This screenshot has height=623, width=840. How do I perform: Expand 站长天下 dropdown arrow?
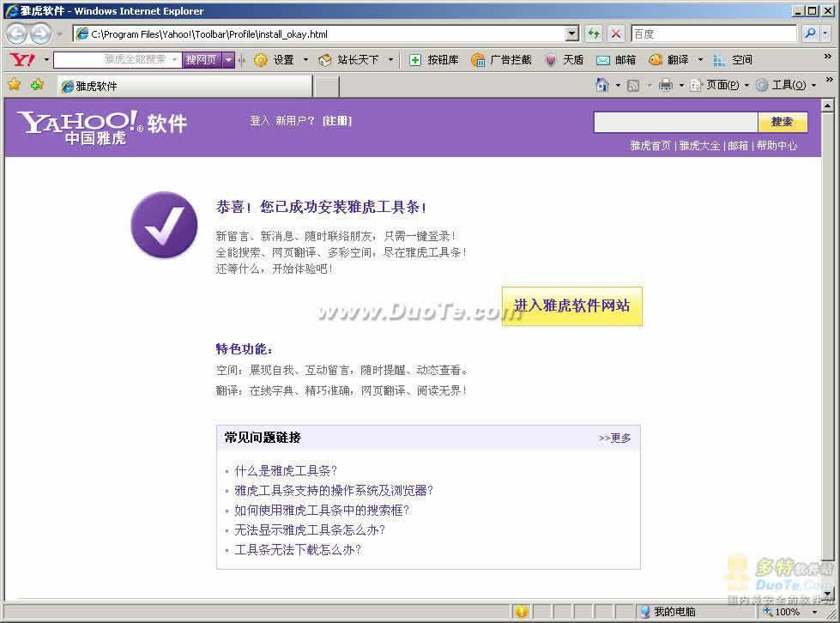[390, 60]
